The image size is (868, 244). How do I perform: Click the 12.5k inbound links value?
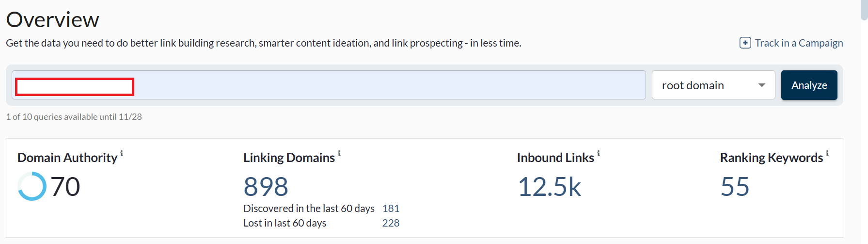(x=549, y=187)
